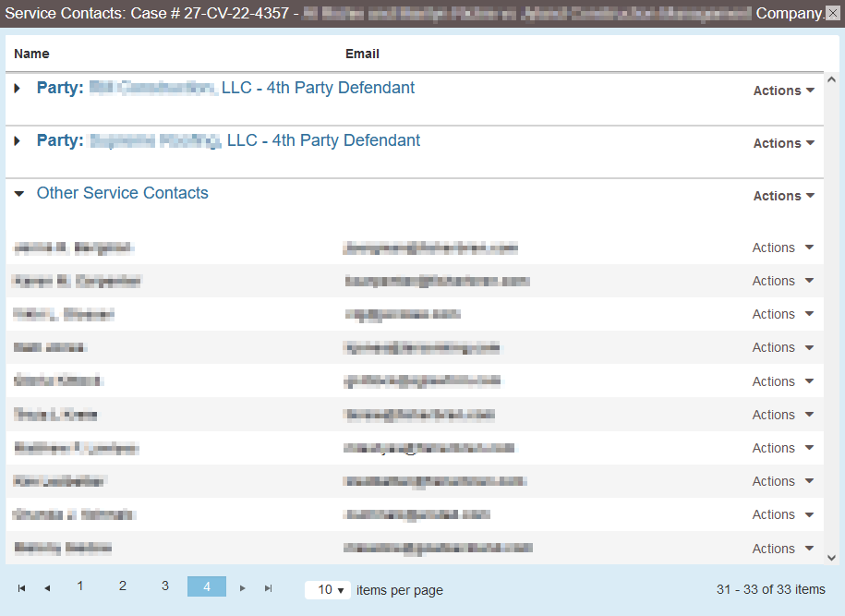The width and height of the screenshot is (845, 616).
Task: Switch to page 1 of results
Action: (x=80, y=586)
